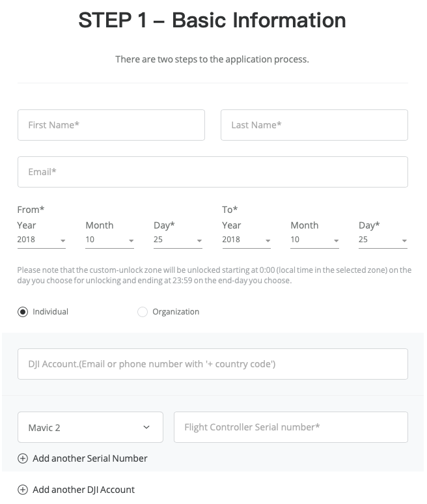This screenshot has width=427, height=504.
Task: Expand the Mavic 2 aircraft model dropdown
Action: [x=90, y=427]
